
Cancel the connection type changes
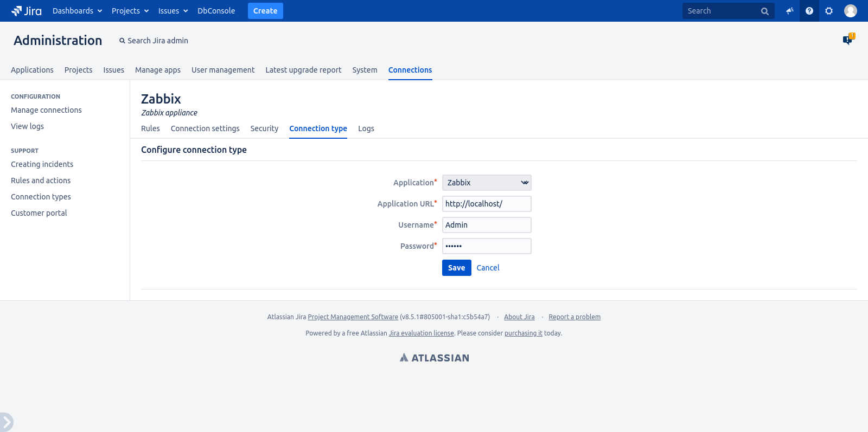pyautogui.click(x=488, y=268)
